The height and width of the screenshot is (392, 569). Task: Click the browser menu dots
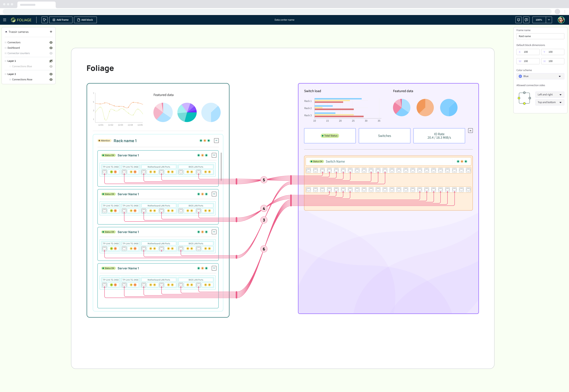point(565,12)
